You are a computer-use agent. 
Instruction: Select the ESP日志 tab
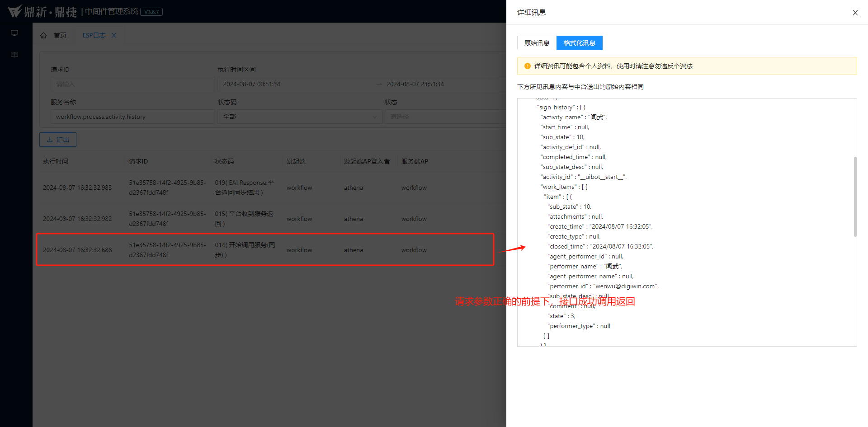pyautogui.click(x=94, y=35)
